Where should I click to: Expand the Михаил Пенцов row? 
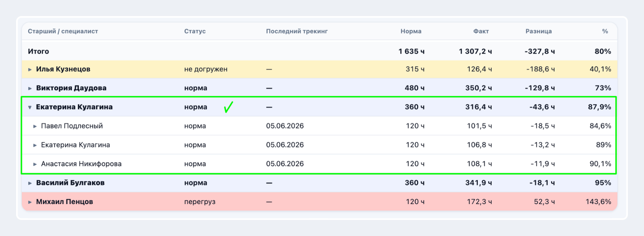[x=30, y=202]
